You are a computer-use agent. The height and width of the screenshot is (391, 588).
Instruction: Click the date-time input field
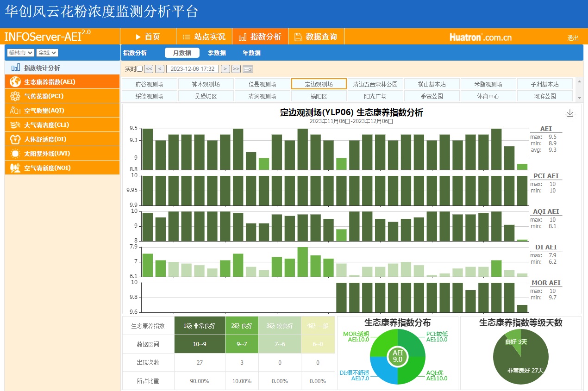(193, 69)
